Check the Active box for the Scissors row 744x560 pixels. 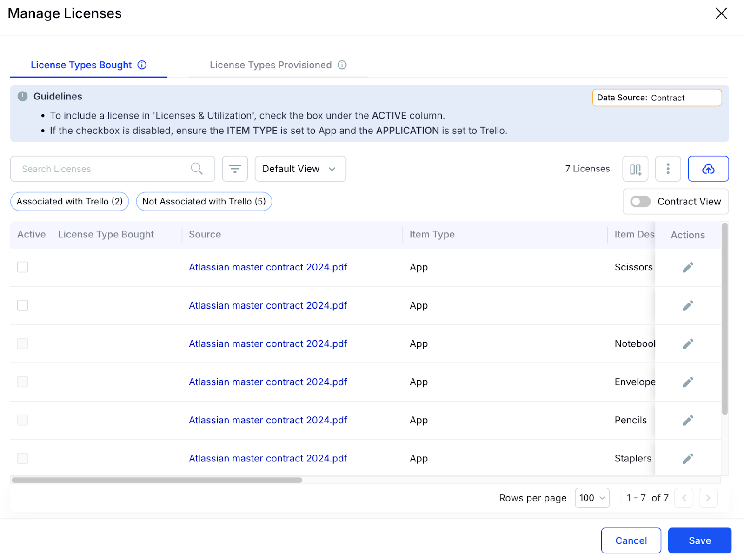22,267
